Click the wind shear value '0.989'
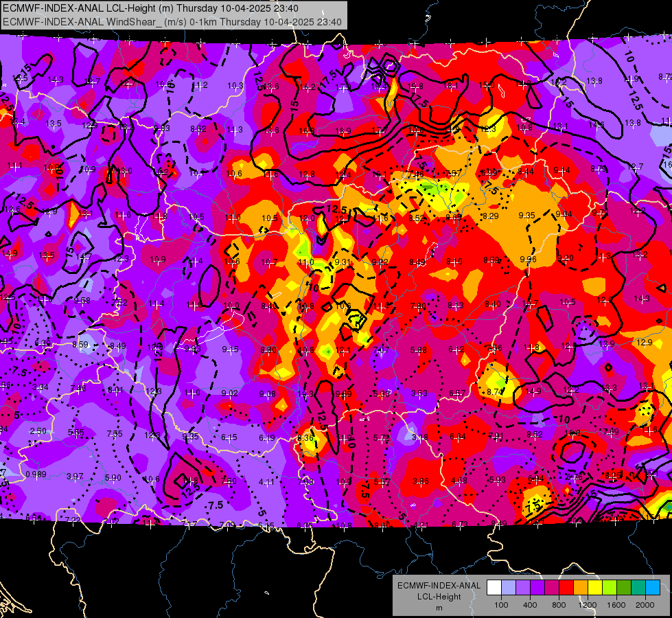The height and width of the screenshot is (618, 672). pos(36,474)
